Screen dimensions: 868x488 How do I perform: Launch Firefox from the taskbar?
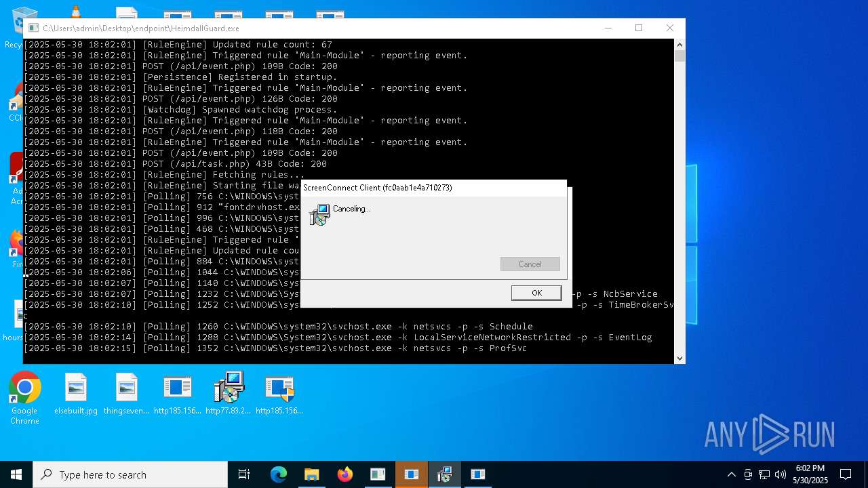345,474
